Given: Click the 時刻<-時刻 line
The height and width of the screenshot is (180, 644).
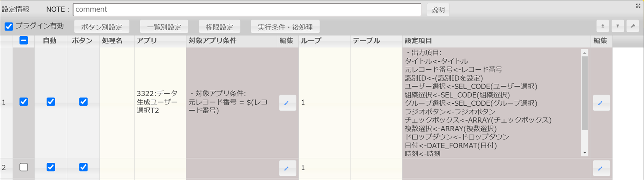Looking at the screenshot, I should pyautogui.click(x=423, y=153).
